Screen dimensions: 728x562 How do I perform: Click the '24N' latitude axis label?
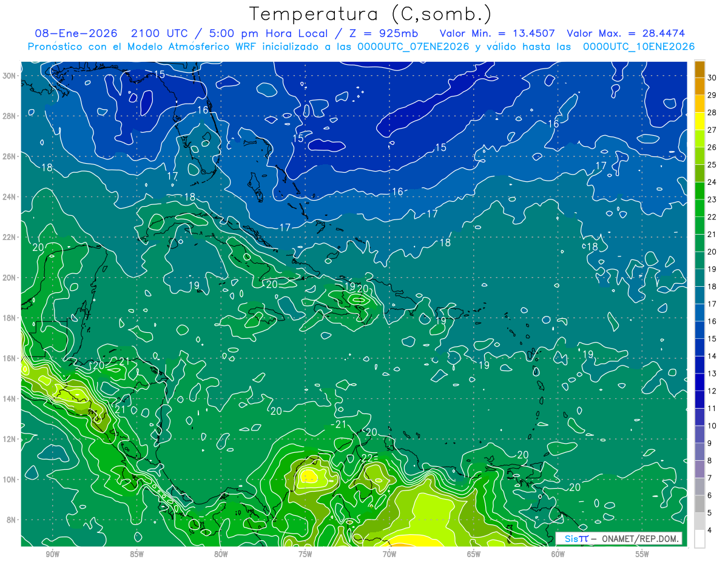click(x=10, y=197)
